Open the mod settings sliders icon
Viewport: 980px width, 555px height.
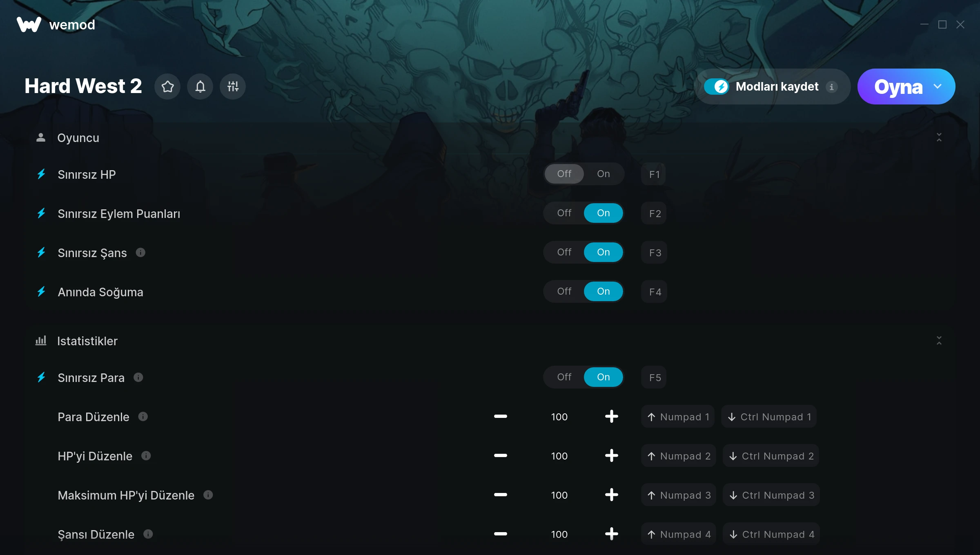point(233,87)
